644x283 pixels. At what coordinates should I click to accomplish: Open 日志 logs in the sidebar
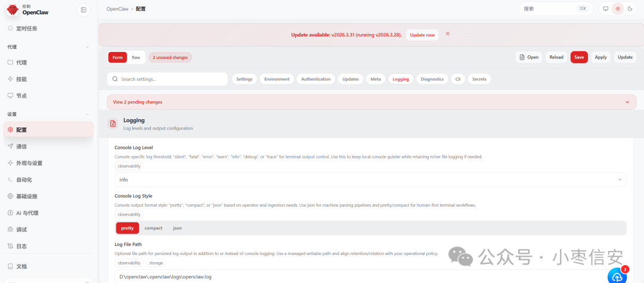click(x=48, y=246)
